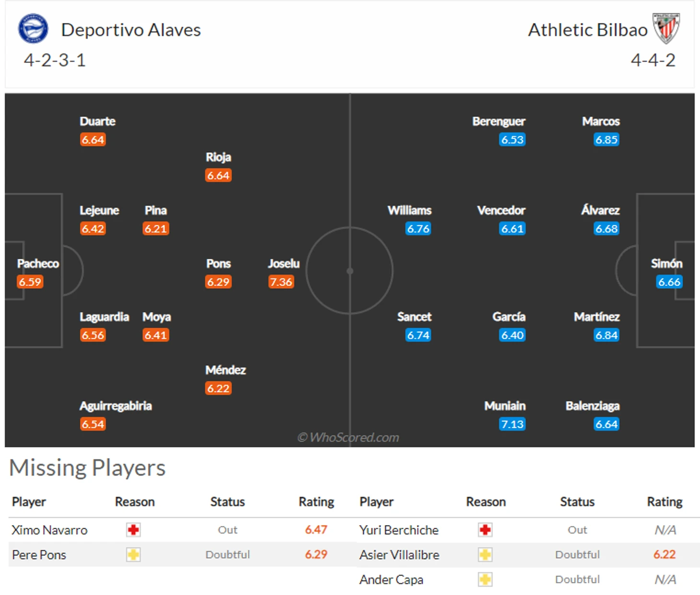Click Aguirregabiria's name on the pitch
The height and width of the screenshot is (595, 700).
[116, 406]
